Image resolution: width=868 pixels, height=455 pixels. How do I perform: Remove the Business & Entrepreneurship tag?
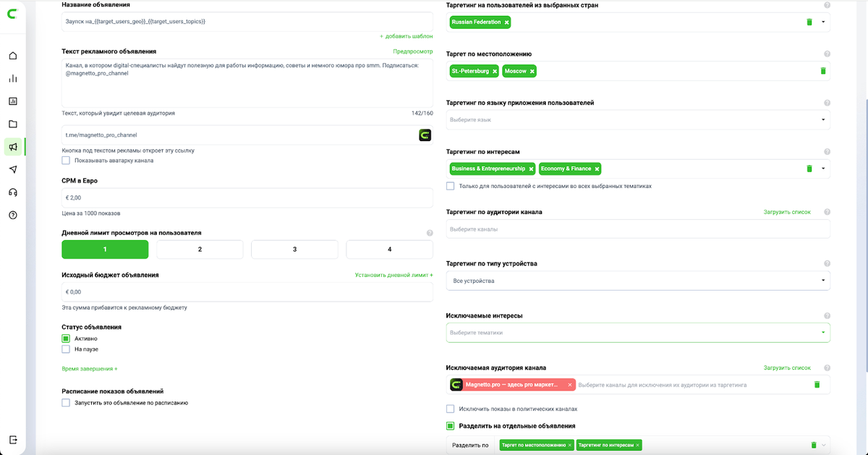coord(531,169)
